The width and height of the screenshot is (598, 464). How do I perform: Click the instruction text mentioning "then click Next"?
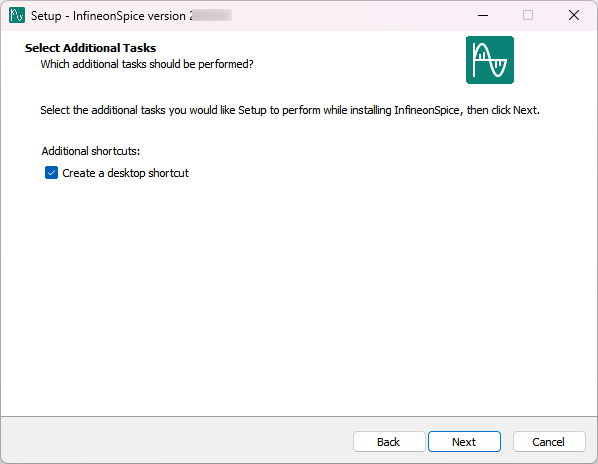coord(290,110)
